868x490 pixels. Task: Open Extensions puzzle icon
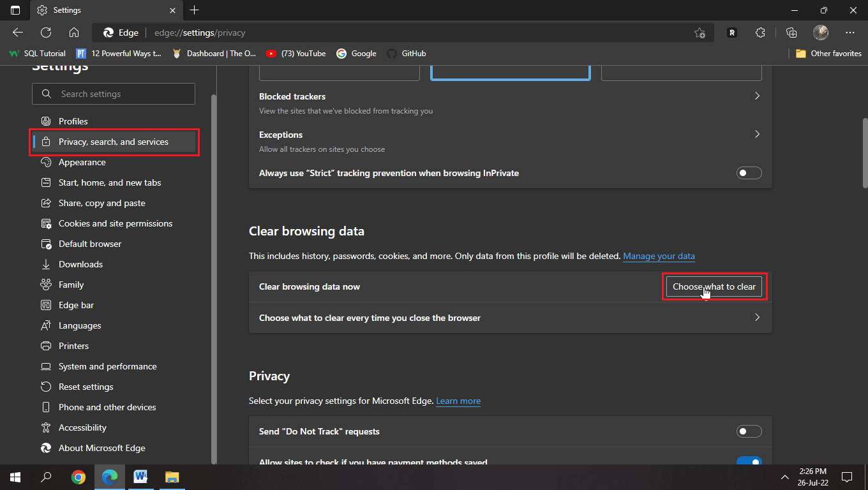click(x=760, y=33)
